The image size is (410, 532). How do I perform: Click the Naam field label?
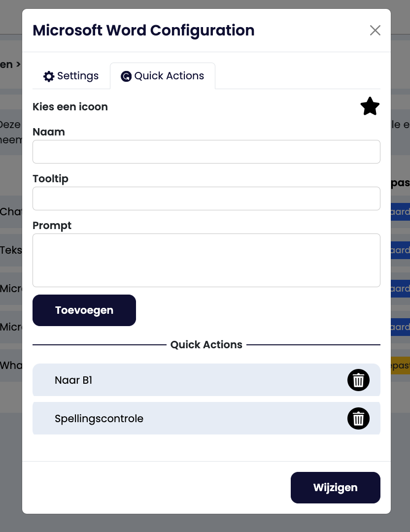[x=49, y=132]
